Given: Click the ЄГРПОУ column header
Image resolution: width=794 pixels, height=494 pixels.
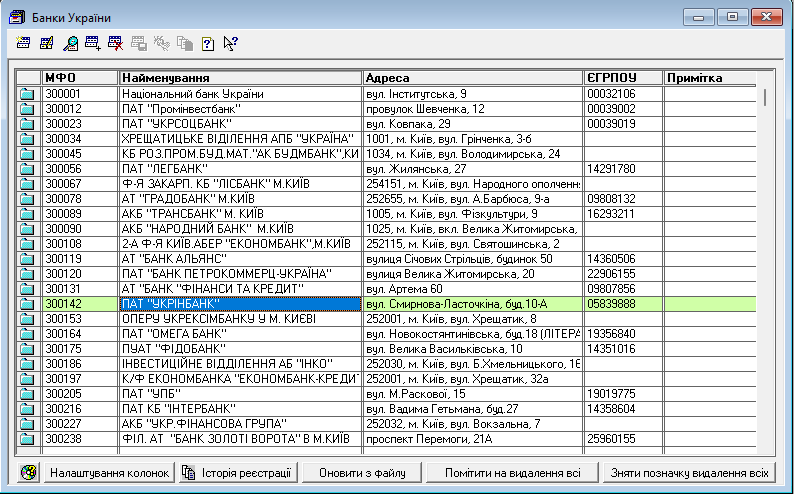Looking at the screenshot, I should (622, 78).
